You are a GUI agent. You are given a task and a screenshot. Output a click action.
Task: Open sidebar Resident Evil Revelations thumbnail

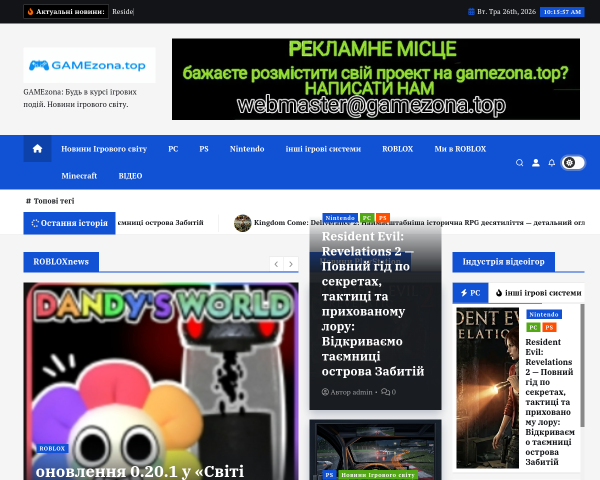488,388
